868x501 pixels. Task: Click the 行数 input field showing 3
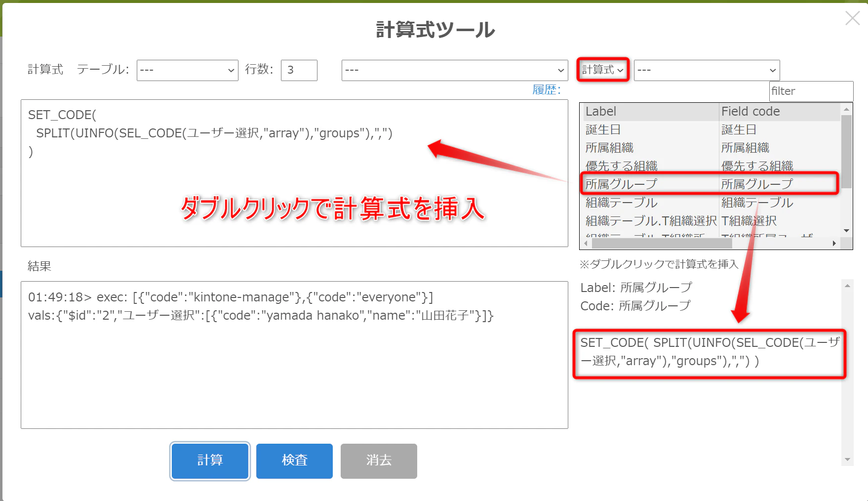tap(299, 70)
